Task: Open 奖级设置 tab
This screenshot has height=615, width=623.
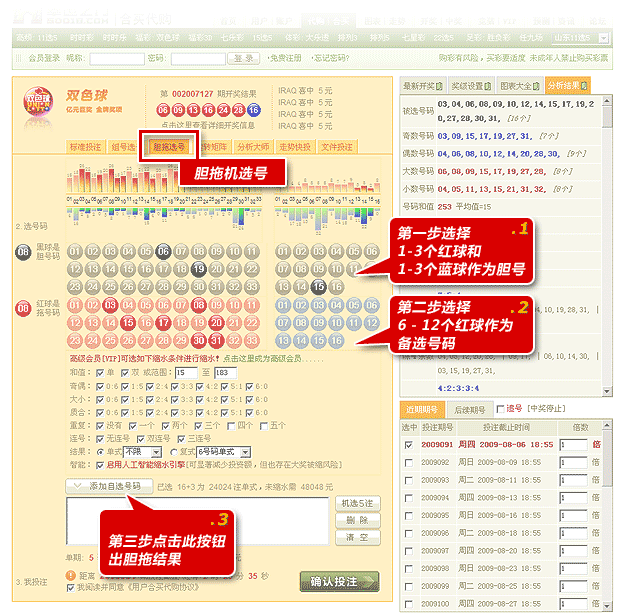Action: (471, 86)
